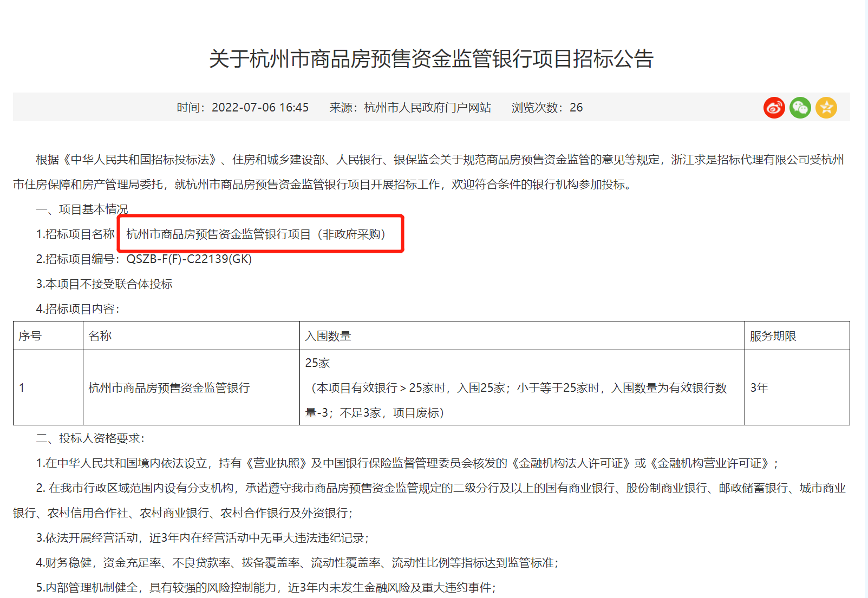Click the table header 序号
The width and height of the screenshot is (868, 598).
click(30, 336)
